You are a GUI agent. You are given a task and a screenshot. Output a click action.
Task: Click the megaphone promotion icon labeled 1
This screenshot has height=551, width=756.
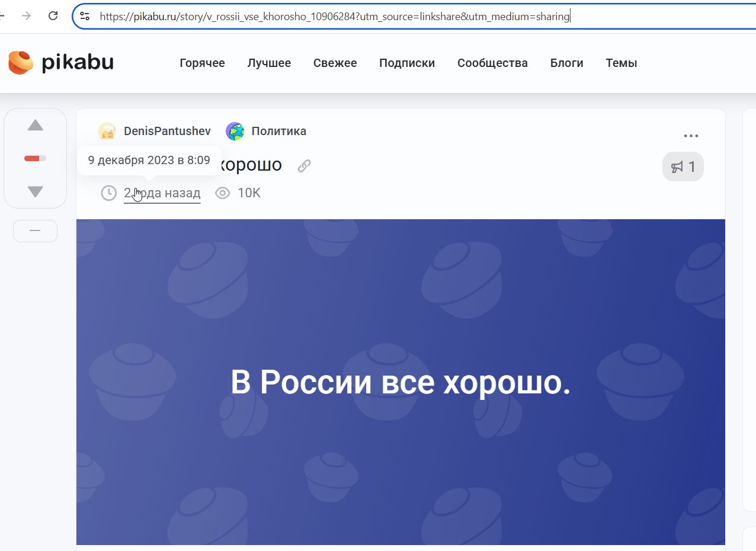[x=683, y=166]
